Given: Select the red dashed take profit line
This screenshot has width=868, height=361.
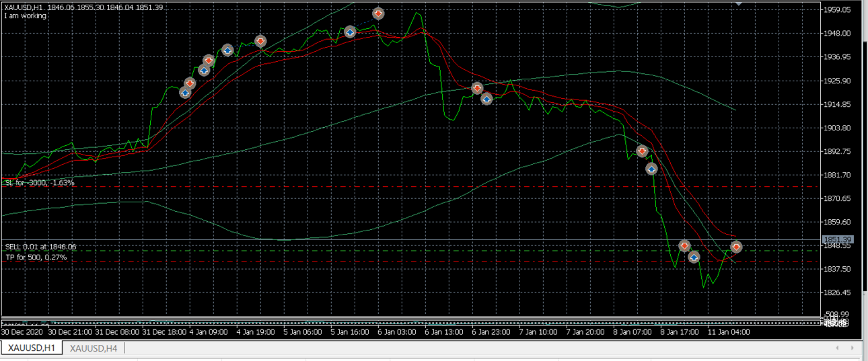Looking at the screenshot, I should pos(410,261).
